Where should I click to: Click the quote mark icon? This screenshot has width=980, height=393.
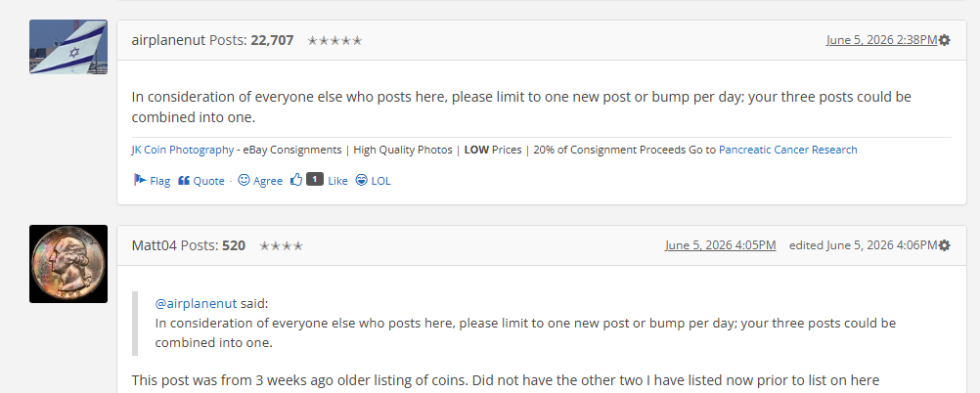[x=184, y=181]
